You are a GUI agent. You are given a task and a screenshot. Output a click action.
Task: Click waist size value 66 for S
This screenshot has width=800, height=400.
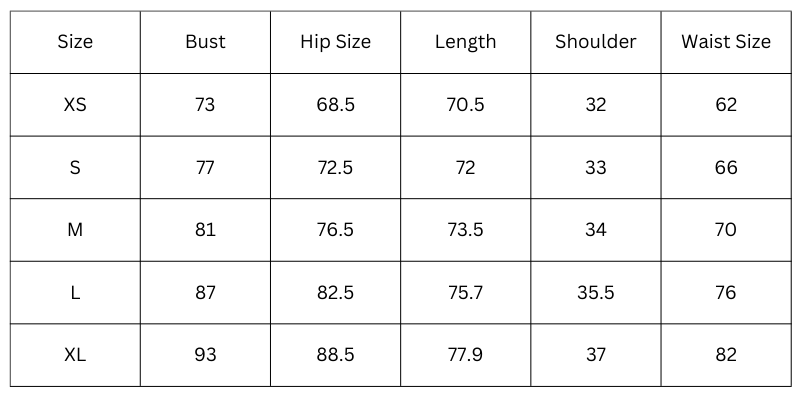726,168
